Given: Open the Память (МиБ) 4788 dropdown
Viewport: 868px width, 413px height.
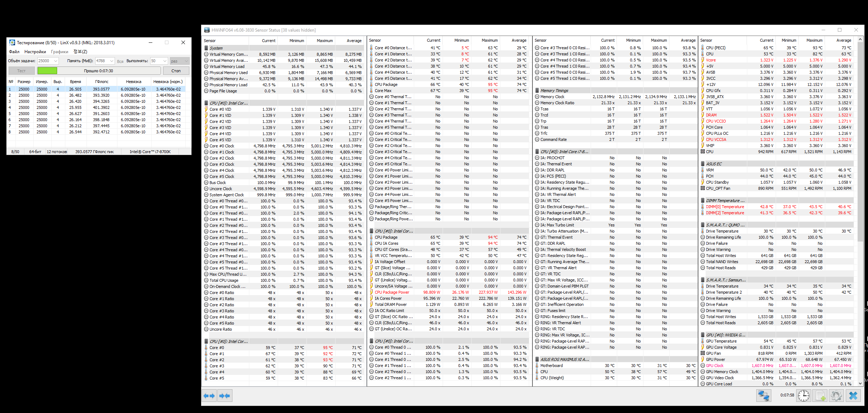Looking at the screenshot, I should click(x=112, y=61).
